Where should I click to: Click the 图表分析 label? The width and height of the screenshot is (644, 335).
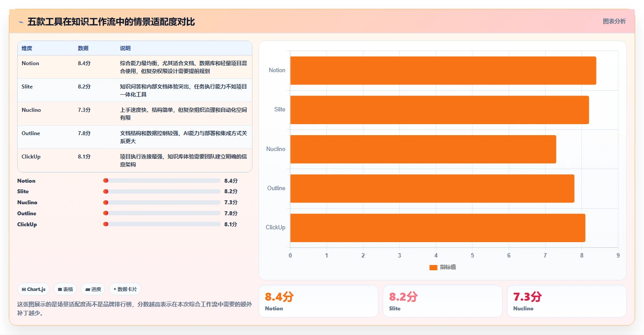pos(614,21)
